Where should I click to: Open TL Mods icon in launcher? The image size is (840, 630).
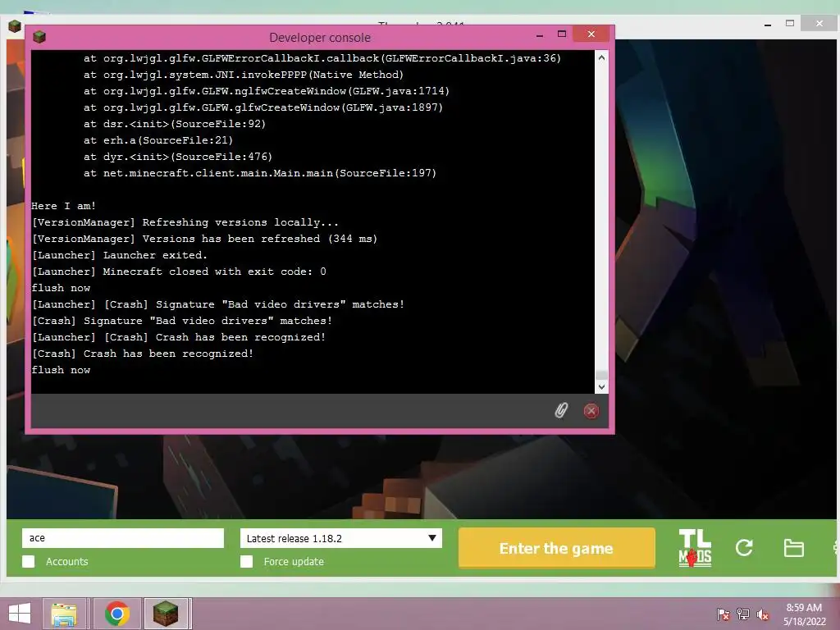695,548
